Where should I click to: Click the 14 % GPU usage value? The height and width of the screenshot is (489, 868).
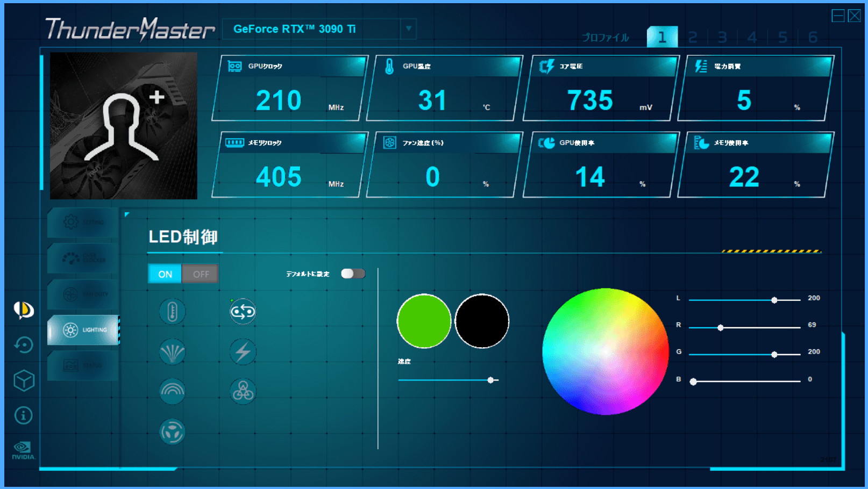click(x=590, y=177)
